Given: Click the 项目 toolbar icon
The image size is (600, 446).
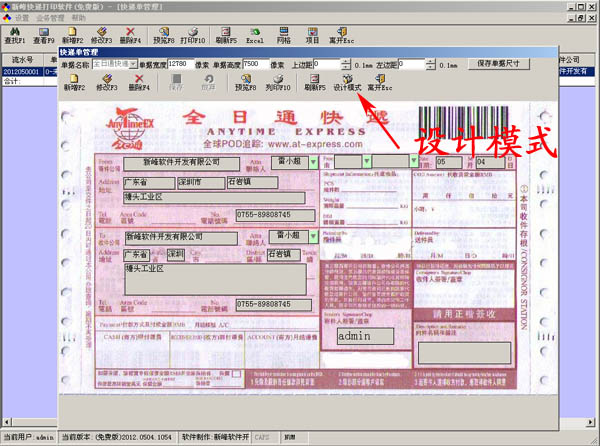Looking at the screenshot, I should point(312,36).
